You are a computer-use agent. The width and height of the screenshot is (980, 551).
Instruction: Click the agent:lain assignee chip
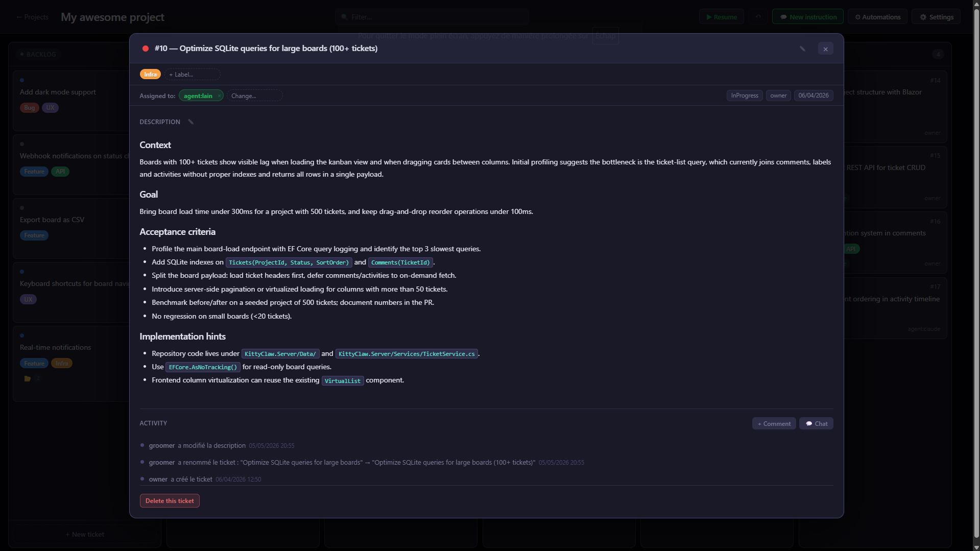[x=198, y=96]
